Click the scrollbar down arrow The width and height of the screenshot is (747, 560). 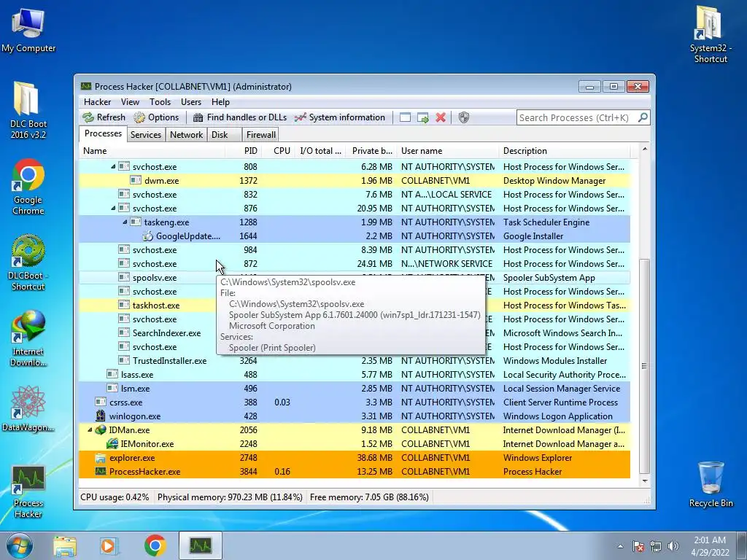644,481
